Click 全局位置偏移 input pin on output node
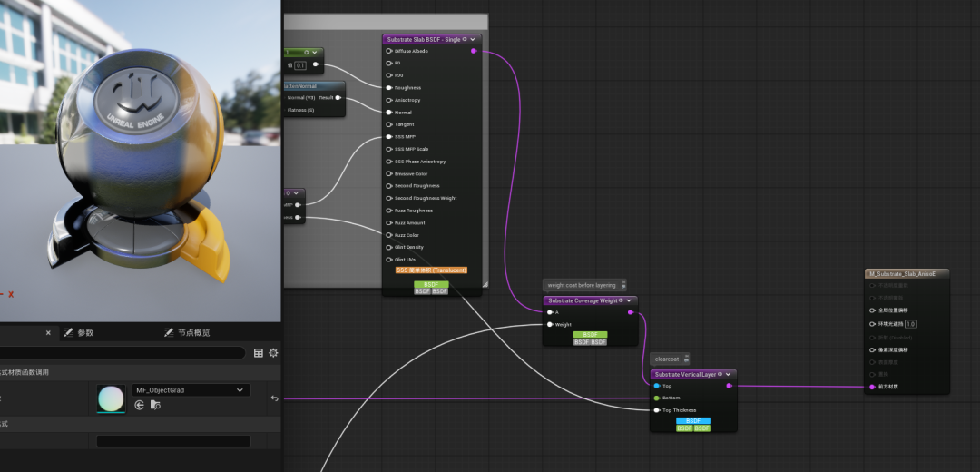The height and width of the screenshot is (472, 980). [873, 310]
